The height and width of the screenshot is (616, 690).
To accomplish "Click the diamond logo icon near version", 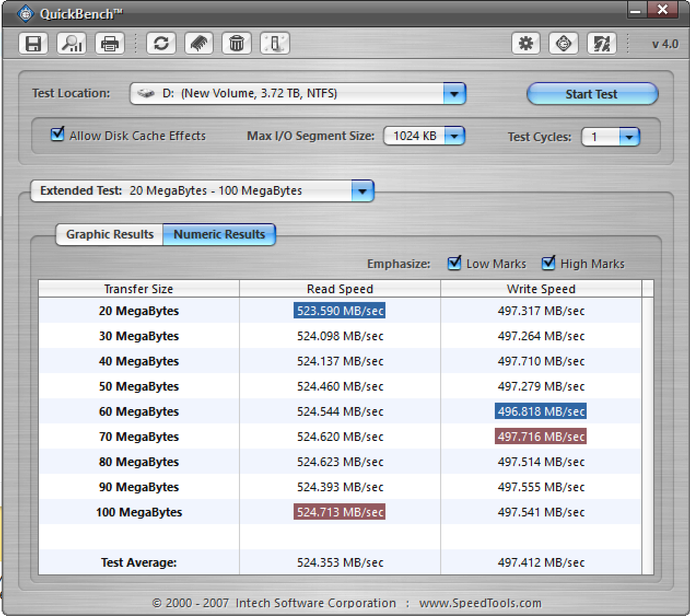I will [564, 44].
